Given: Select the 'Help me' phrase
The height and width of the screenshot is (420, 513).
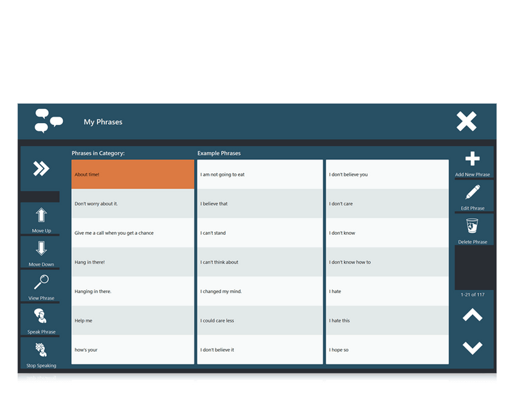Looking at the screenshot, I should pos(133,321).
